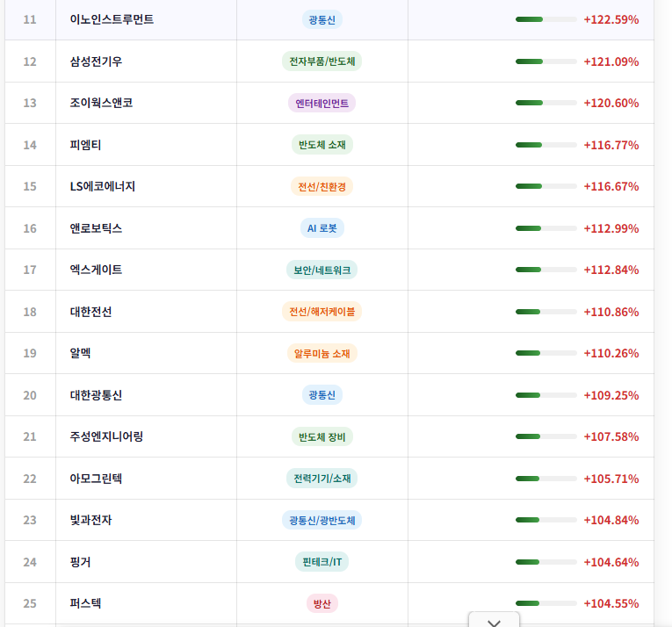
Task: Click the 반도체 장비 tag
Action: coord(322,436)
